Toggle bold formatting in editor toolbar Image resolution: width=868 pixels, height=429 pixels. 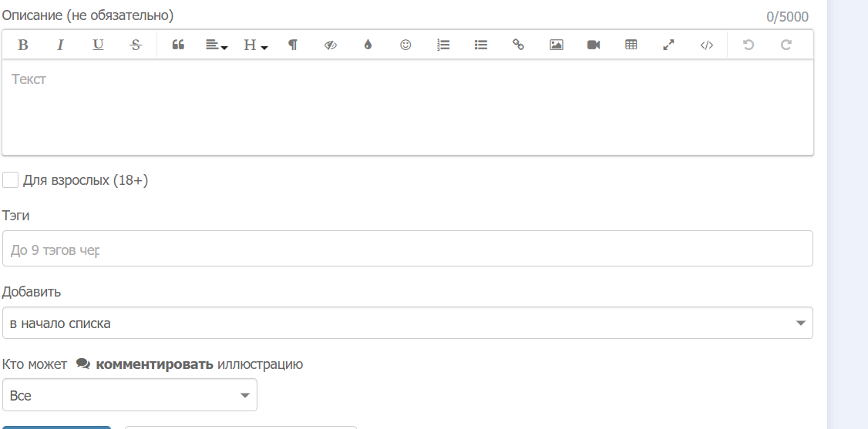pyautogui.click(x=23, y=45)
